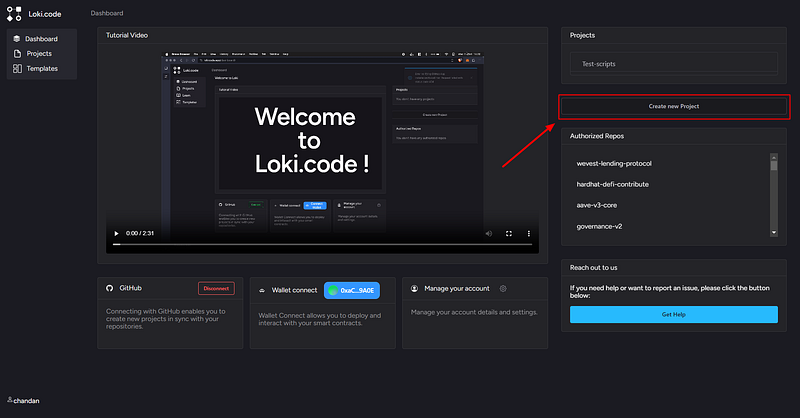The image size is (800, 418).
Task: Click the chandan user profile
Action: [23, 401]
